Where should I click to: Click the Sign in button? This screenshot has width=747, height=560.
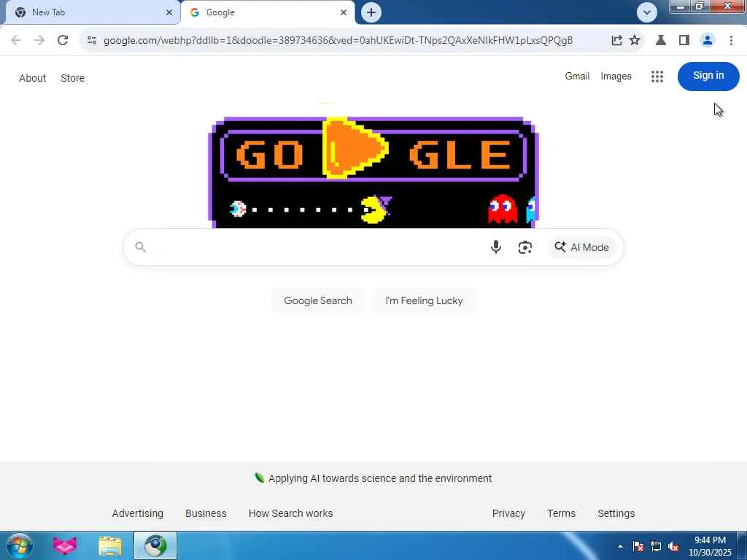click(x=708, y=76)
